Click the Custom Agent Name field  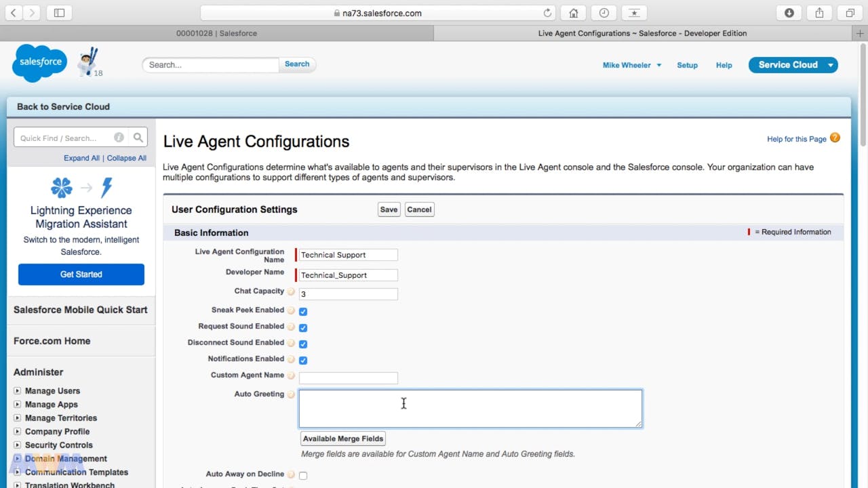tap(348, 378)
